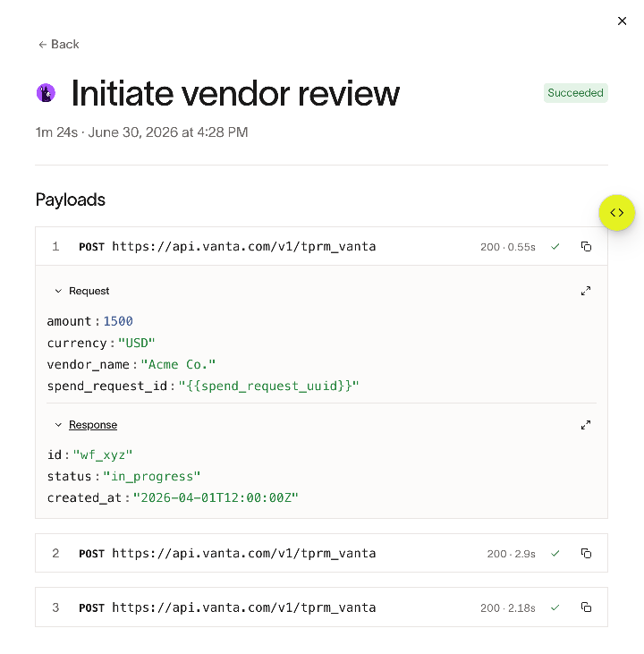Click the Initiate vendor review title

pyautogui.click(x=235, y=93)
